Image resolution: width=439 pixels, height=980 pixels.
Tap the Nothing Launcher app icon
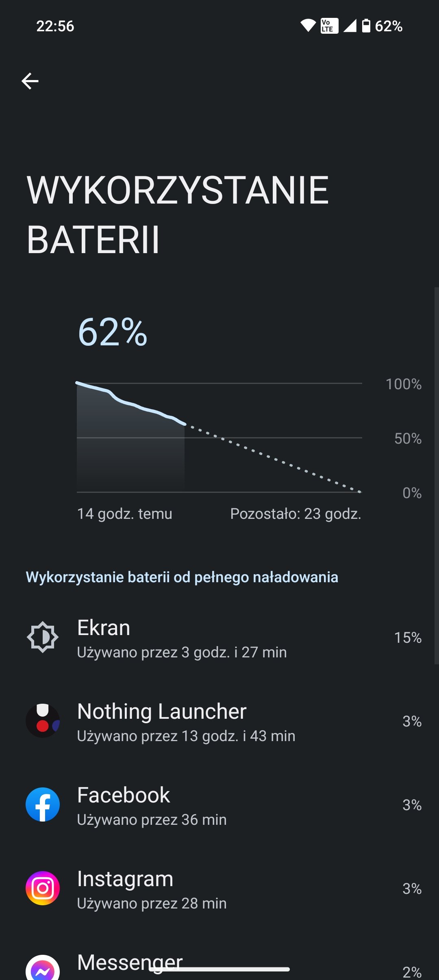[43, 721]
